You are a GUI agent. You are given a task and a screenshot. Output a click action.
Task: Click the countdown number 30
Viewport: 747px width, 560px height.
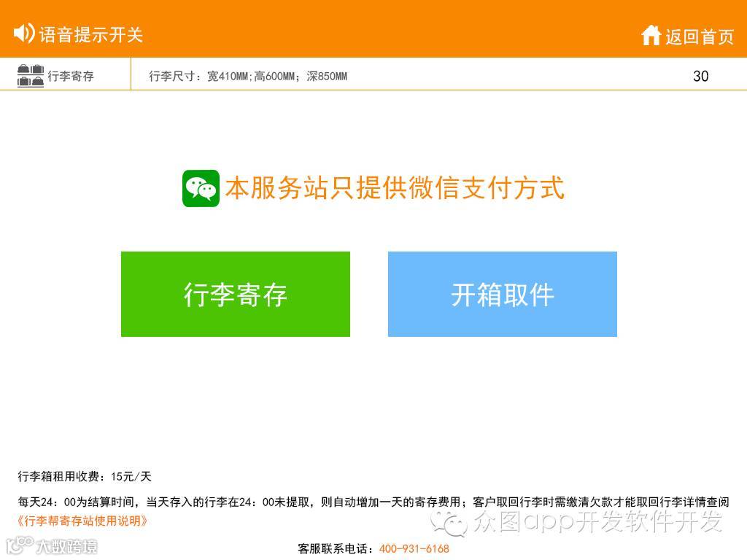point(701,76)
